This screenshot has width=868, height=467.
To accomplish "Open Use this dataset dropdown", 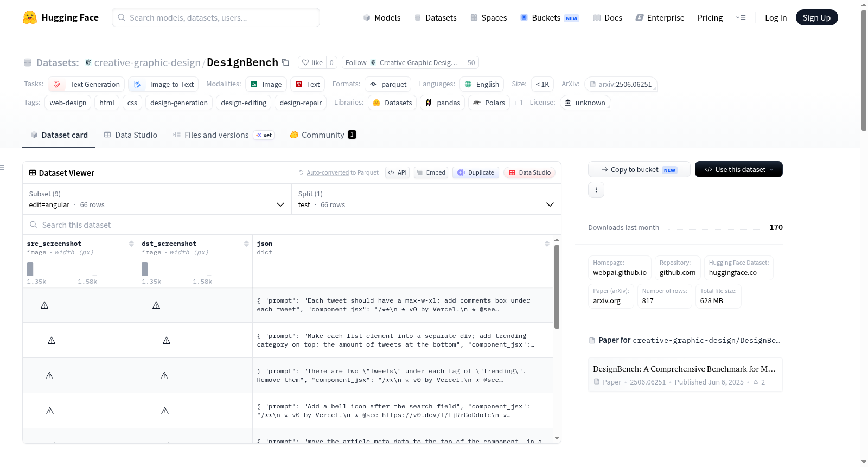I will [739, 169].
